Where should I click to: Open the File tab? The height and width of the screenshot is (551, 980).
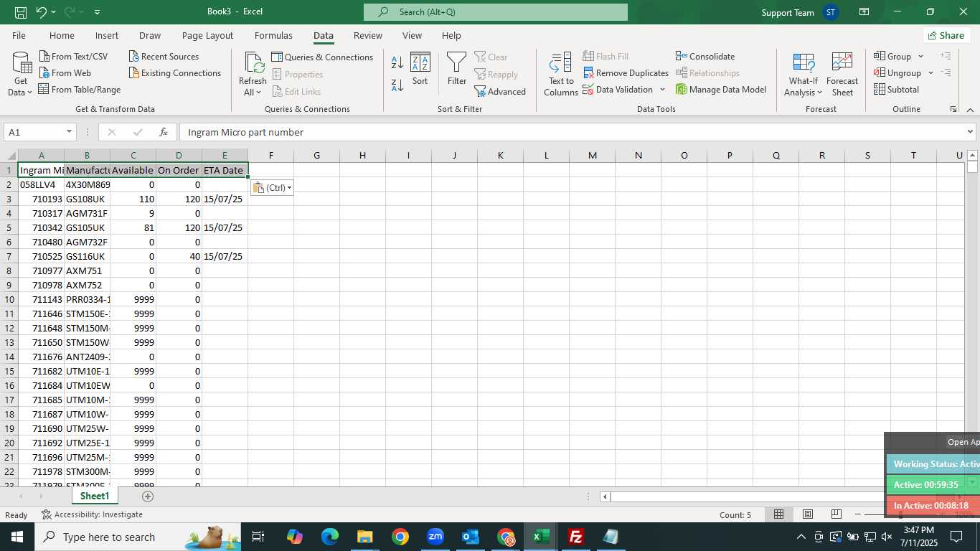[x=19, y=35]
